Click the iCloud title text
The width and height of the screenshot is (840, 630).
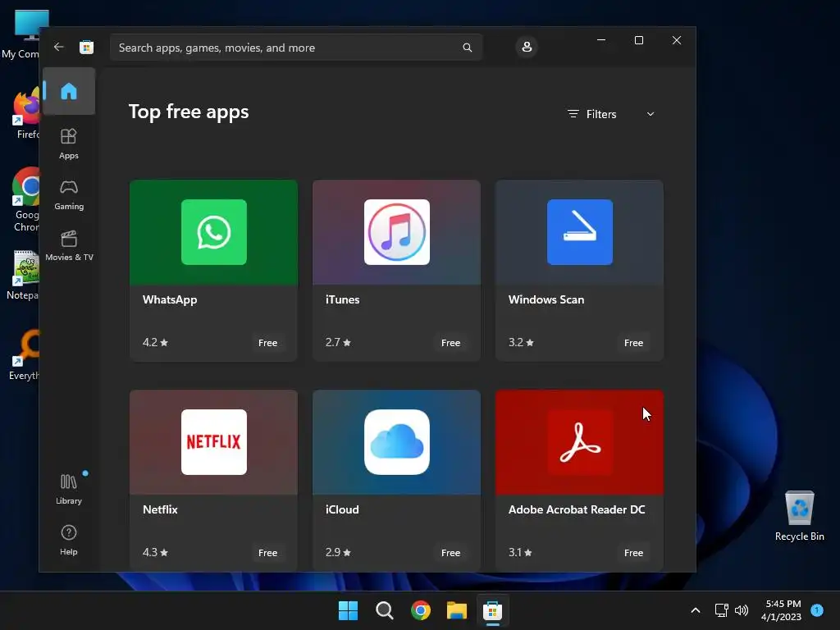point(342,509)
